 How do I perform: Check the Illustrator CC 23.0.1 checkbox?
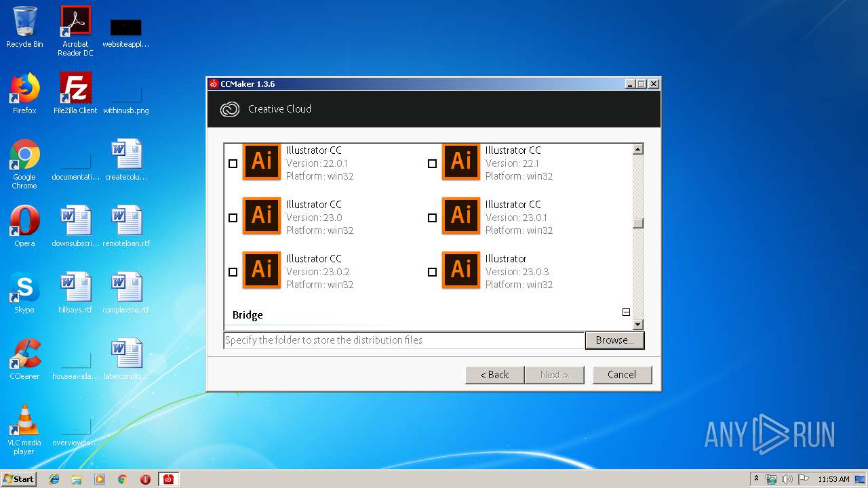(x=432, y=218)
